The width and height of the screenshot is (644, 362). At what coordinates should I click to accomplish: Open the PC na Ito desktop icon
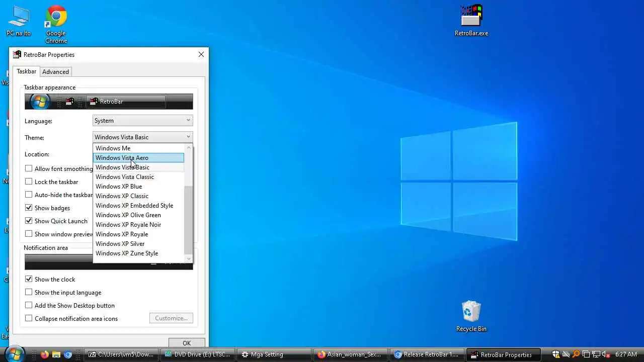point(19,21)
